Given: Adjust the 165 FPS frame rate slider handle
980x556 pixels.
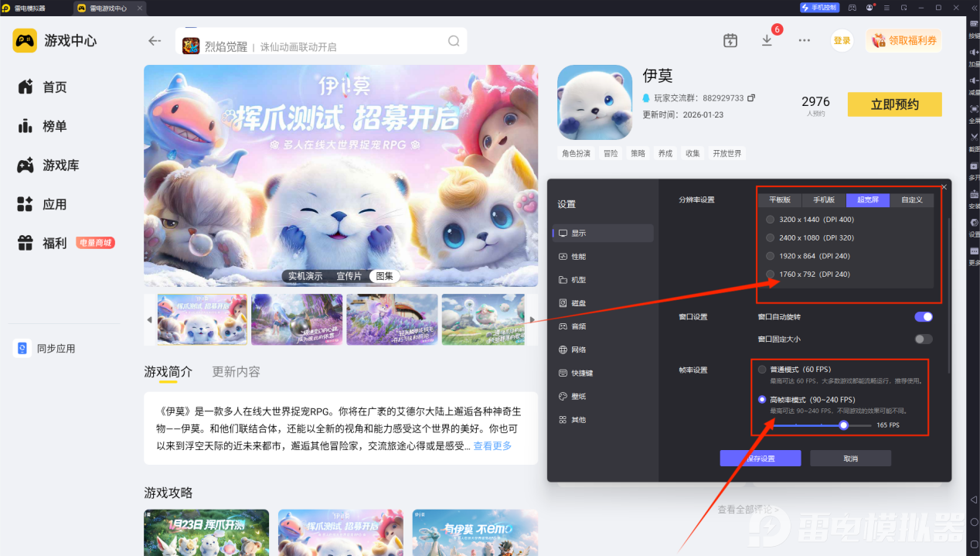Looking at the screenshot, I should tap(844, 425).
